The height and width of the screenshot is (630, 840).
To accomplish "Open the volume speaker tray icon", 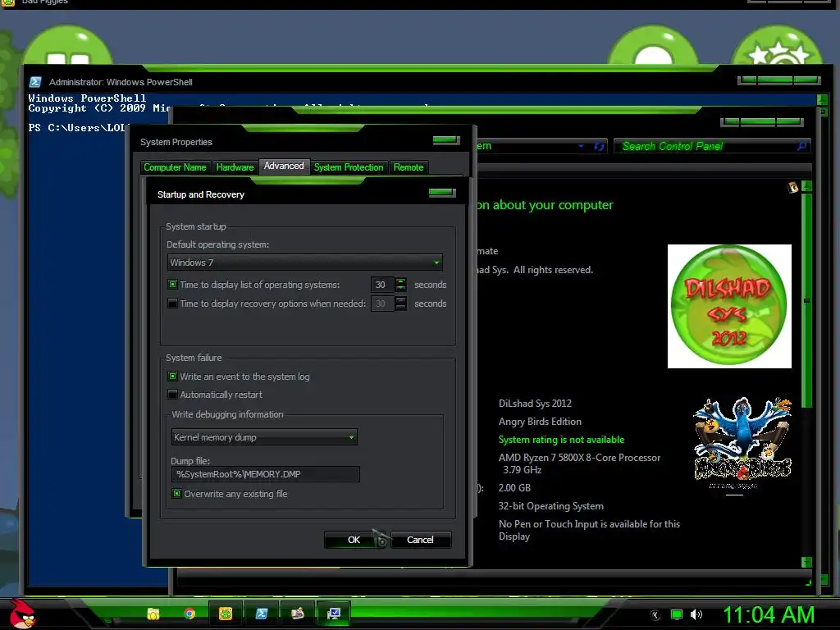I will tap(696, 615).
